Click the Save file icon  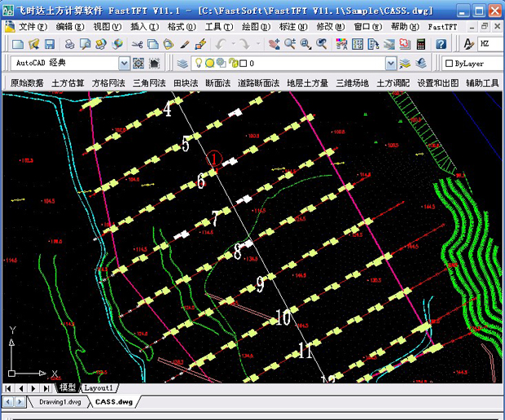point(49,44)
